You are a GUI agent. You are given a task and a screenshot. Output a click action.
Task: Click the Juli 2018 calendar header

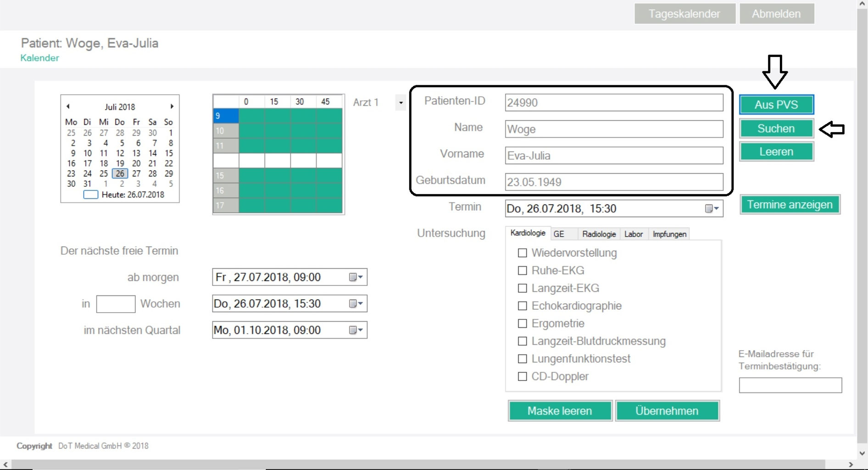point(120,107)
